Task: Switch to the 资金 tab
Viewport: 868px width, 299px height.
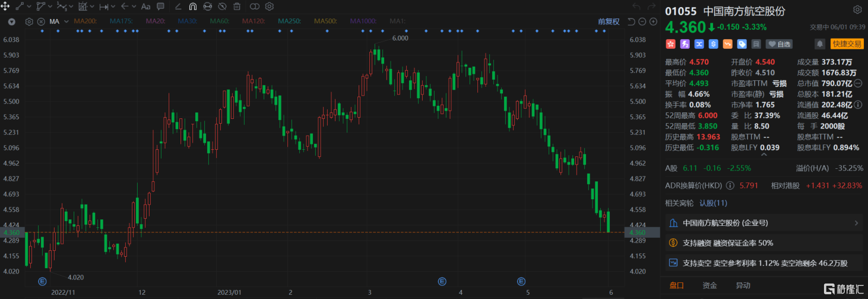Action: (x=709, y=285)
